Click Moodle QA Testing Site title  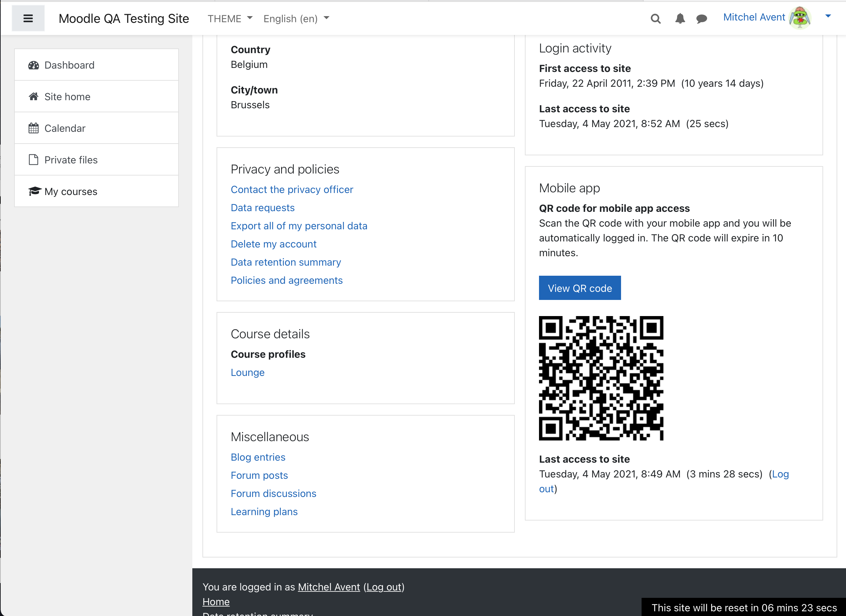124,18
